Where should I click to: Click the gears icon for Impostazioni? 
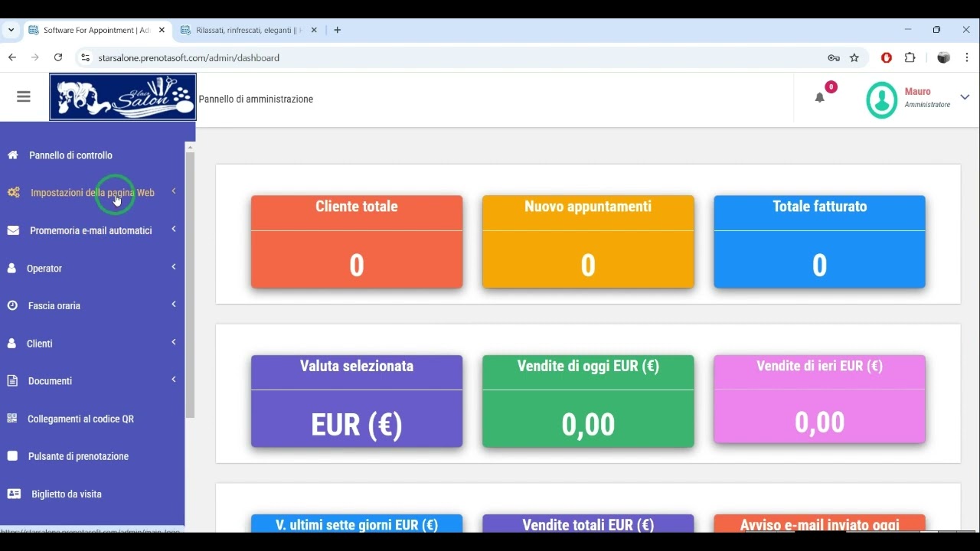14,193
